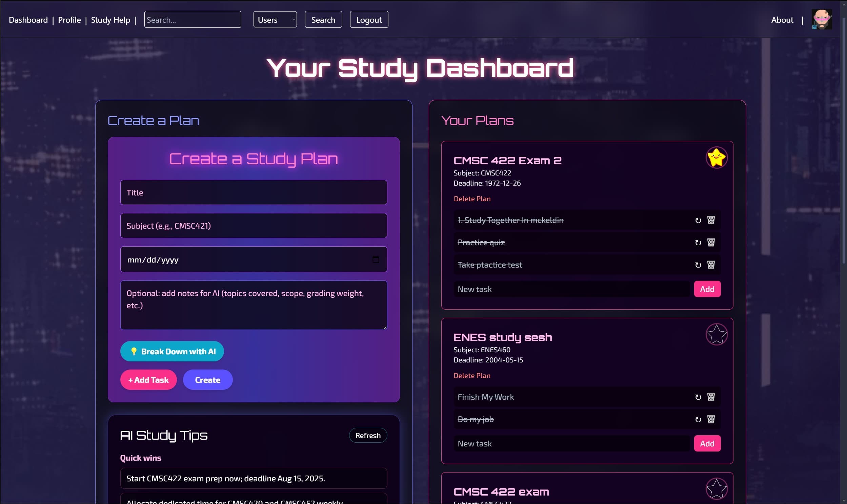Toggle the star on CMSC 422 exam plan
Screen dimensions: 847x504
point(717,489)
